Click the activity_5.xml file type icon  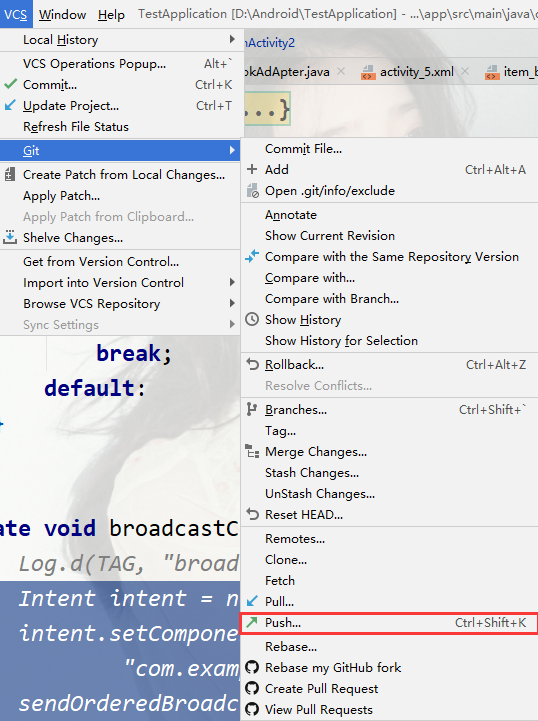(x=367, y=72)
